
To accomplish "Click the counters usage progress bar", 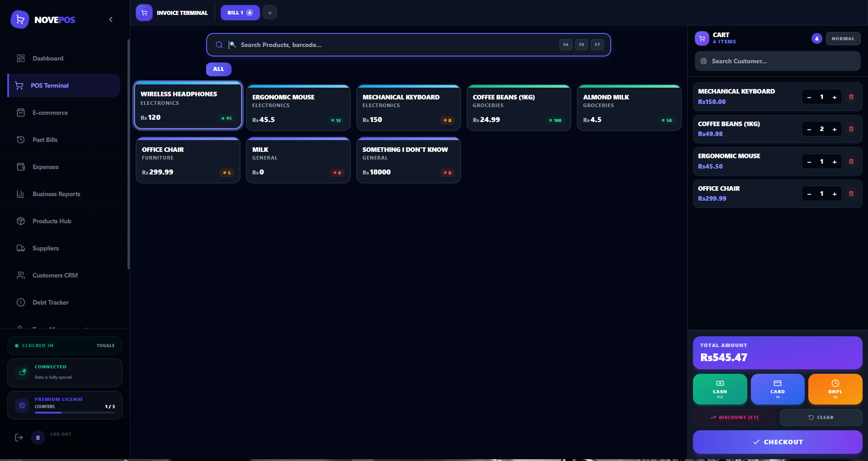I will coord(75,413).
